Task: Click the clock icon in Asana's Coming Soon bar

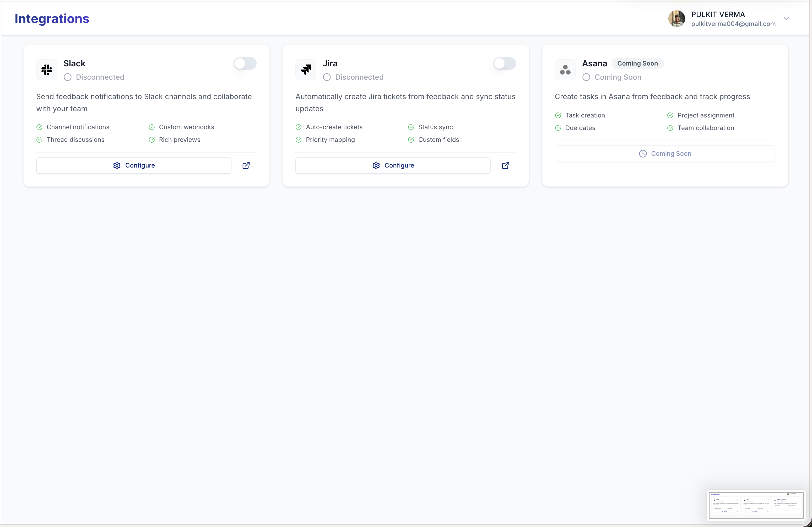Action: tap(642, 154)
